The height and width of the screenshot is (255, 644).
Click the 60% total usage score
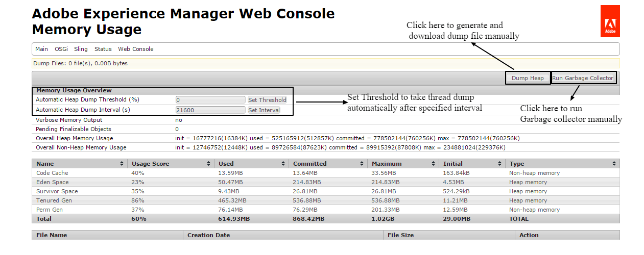tap(139, 219)
